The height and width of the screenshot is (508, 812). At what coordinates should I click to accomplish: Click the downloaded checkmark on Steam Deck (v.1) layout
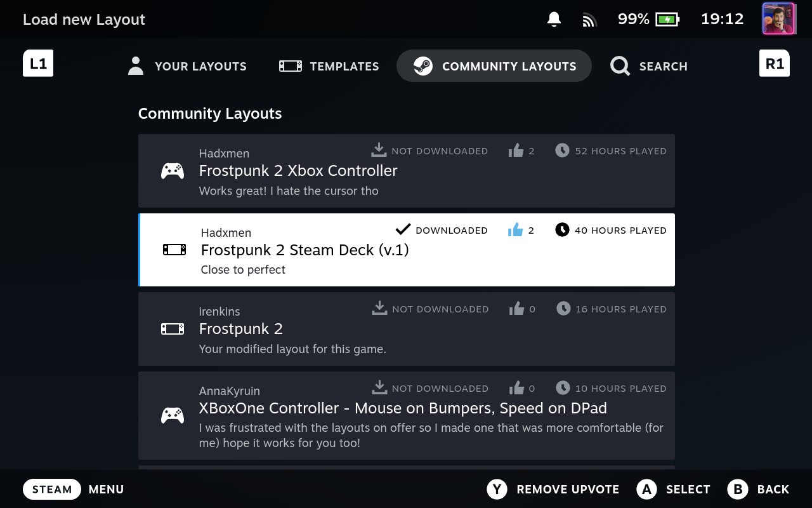(403, 229)
